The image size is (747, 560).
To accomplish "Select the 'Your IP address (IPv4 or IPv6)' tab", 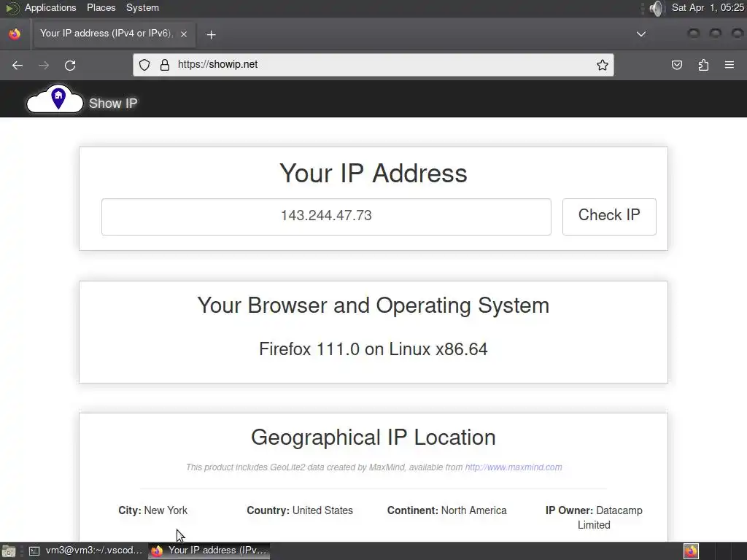I will pyautogui.click(x=115, y=34).
